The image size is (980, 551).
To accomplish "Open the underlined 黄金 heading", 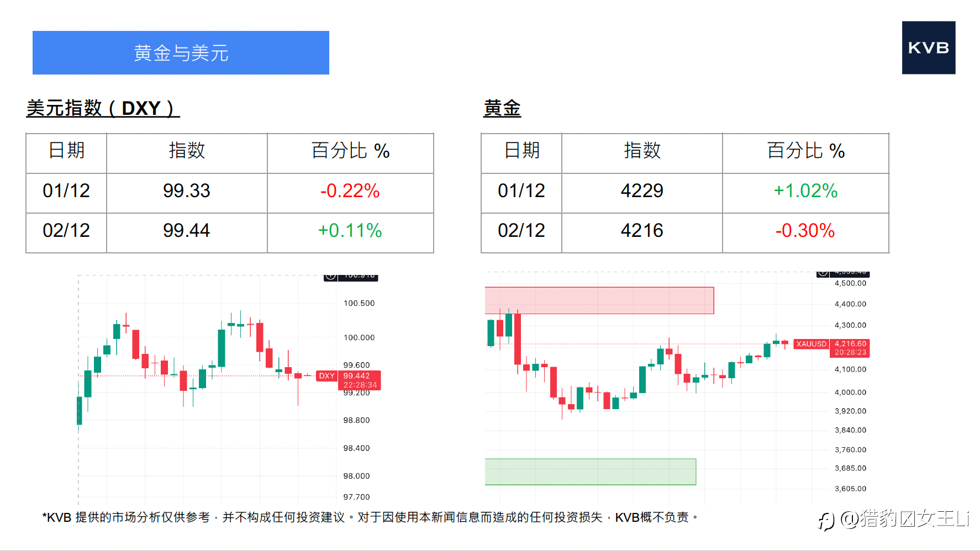I will 502,108.
